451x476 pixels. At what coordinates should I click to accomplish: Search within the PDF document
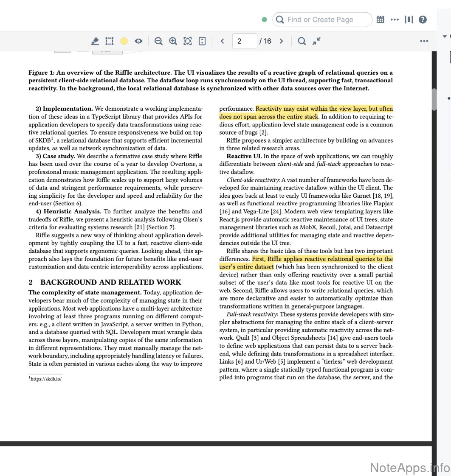point(302,41)
